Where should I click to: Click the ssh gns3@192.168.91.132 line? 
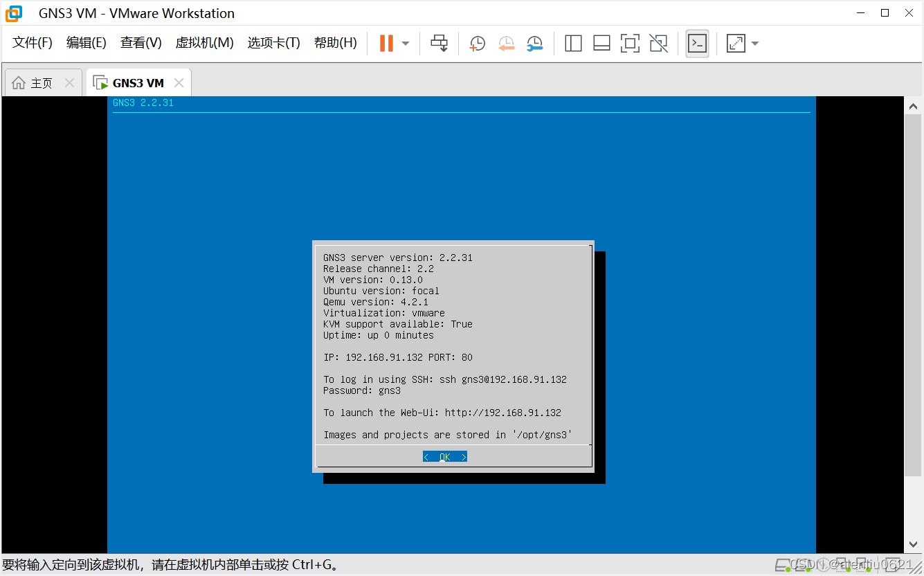coord(445,379)
